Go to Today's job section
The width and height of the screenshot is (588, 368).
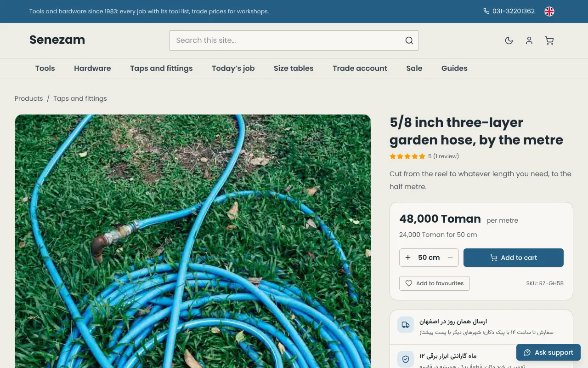pyautogui.click(x=233, y=68)
